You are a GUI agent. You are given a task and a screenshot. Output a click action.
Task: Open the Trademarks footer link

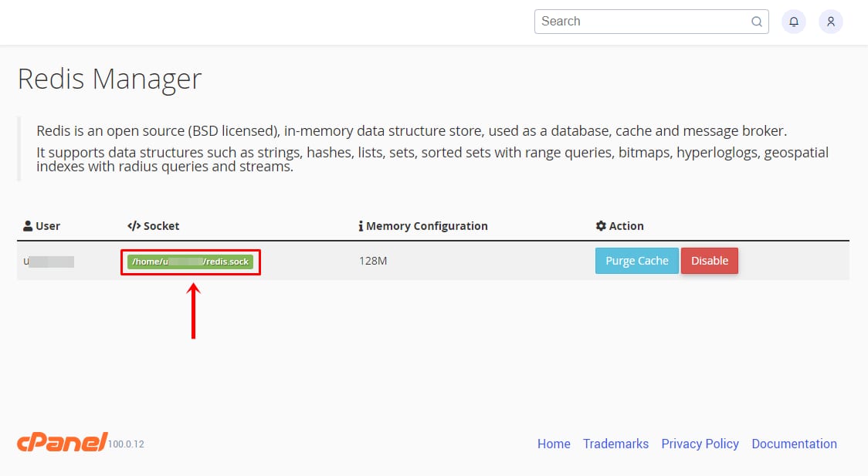click(x=615, y=444)
